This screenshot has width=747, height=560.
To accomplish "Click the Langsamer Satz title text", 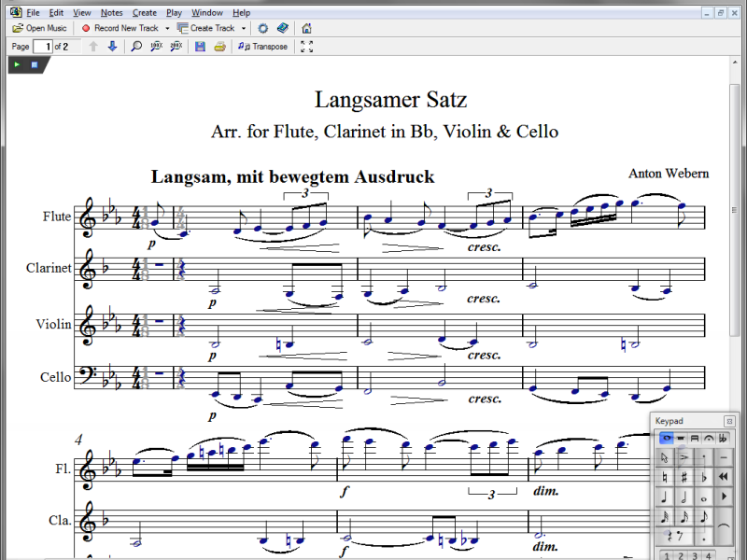I will (x=390, y=100).
